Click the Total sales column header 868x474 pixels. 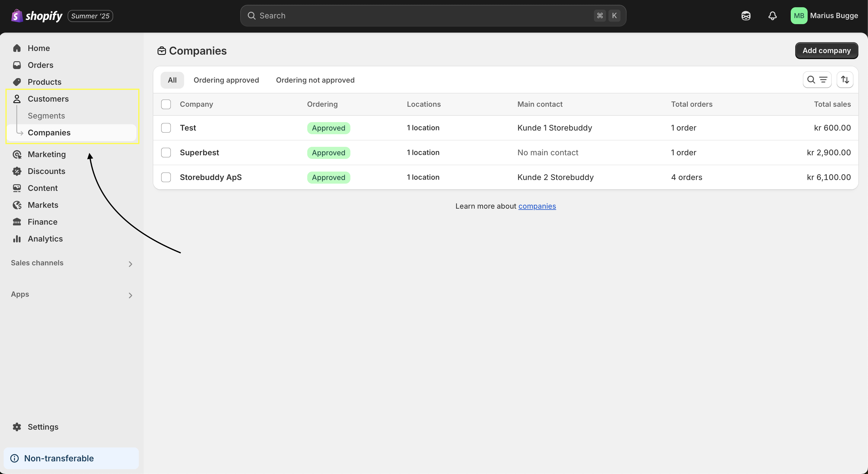point(832,104)
